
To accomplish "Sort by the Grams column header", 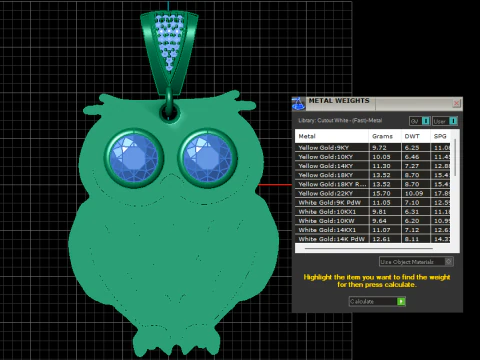I will coord(385,136).
